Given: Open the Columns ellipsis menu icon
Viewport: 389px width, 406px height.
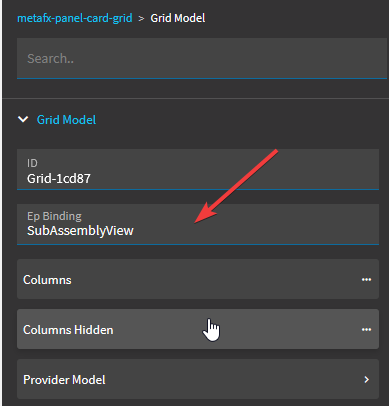Looking at the screenshot, I should 366,279.
